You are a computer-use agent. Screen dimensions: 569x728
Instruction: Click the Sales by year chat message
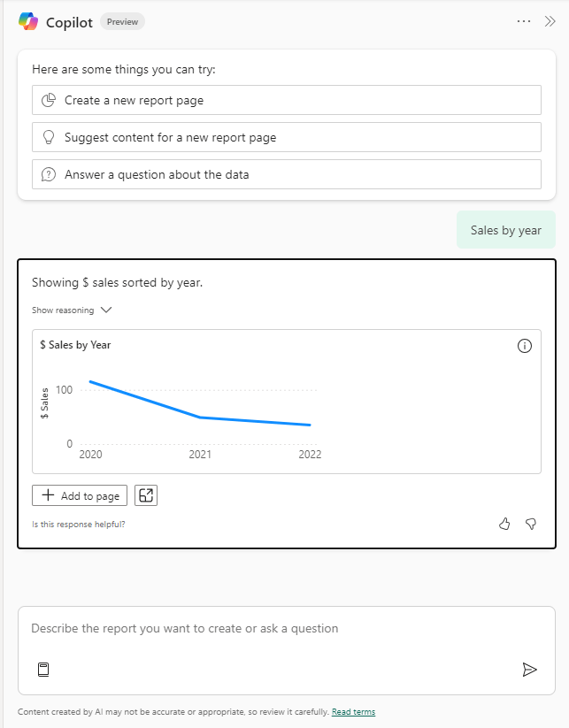(x=505, y=230)
